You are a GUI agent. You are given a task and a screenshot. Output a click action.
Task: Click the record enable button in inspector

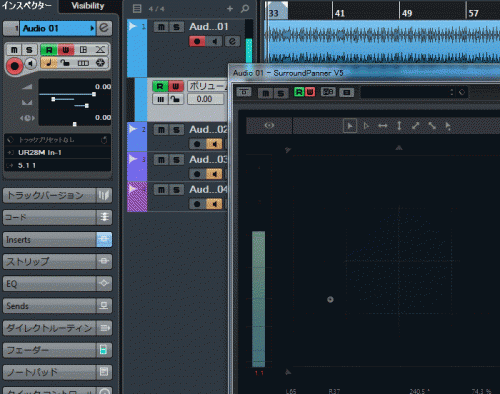[14, 66]
